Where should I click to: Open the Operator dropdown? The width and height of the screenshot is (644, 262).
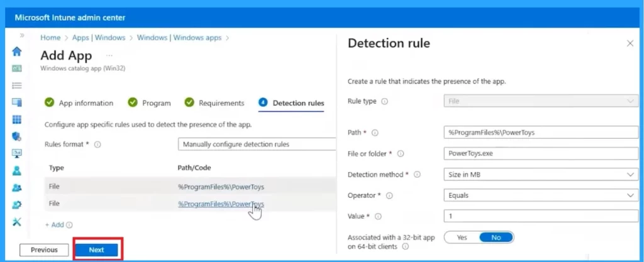(x=541, y=195)
